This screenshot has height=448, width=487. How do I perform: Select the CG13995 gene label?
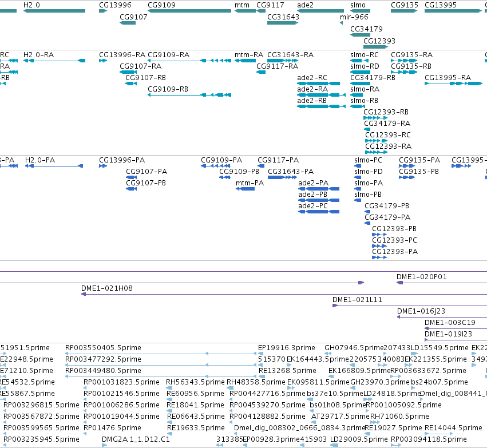[x=441, y=5]
